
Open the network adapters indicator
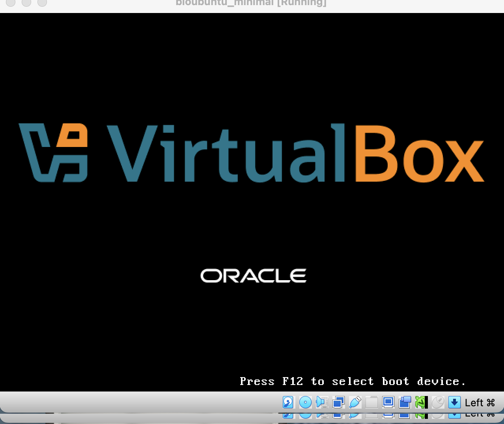(338, 402)
